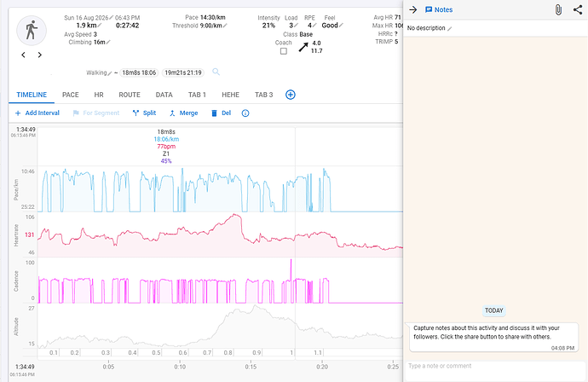Click the fitness trend arrow icon
The width and height of the screenshot is (588, 382).
[303, 47]
